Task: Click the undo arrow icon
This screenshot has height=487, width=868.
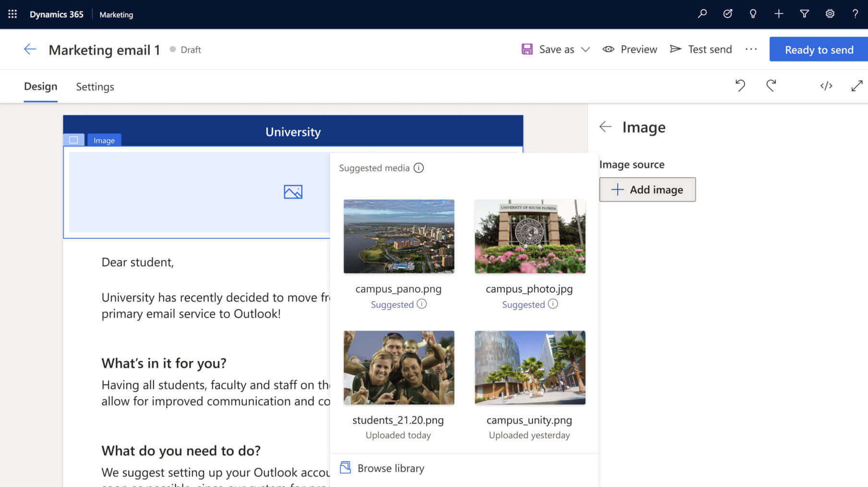Action: tap(740, 86)
